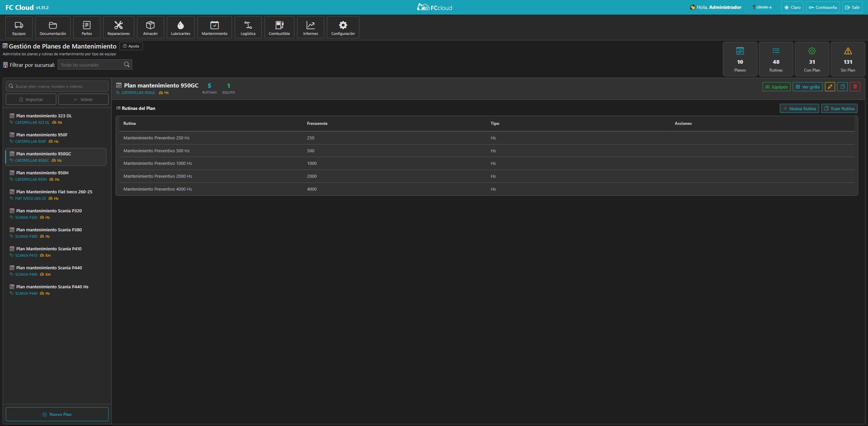Viewport: 868px width, 426px height.
Task: Open the Mantenimiento menu
Action: point(214,27)
